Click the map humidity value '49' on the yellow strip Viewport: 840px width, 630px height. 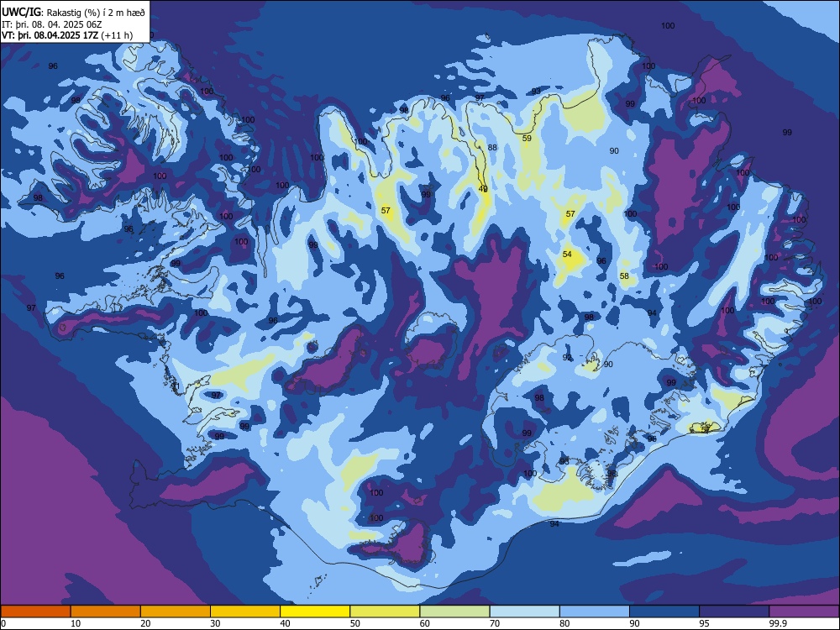pos(483,188)
